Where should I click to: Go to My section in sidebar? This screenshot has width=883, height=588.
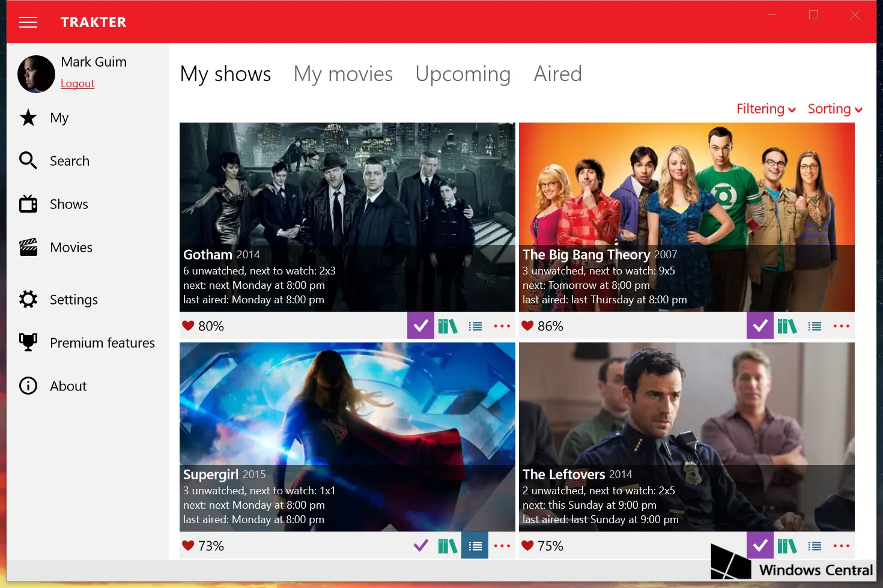[x=59, y=118]
